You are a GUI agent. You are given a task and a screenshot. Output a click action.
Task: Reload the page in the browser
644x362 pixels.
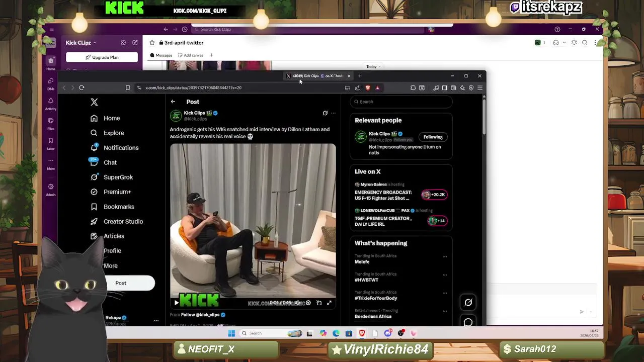click(x=82, y=87)
